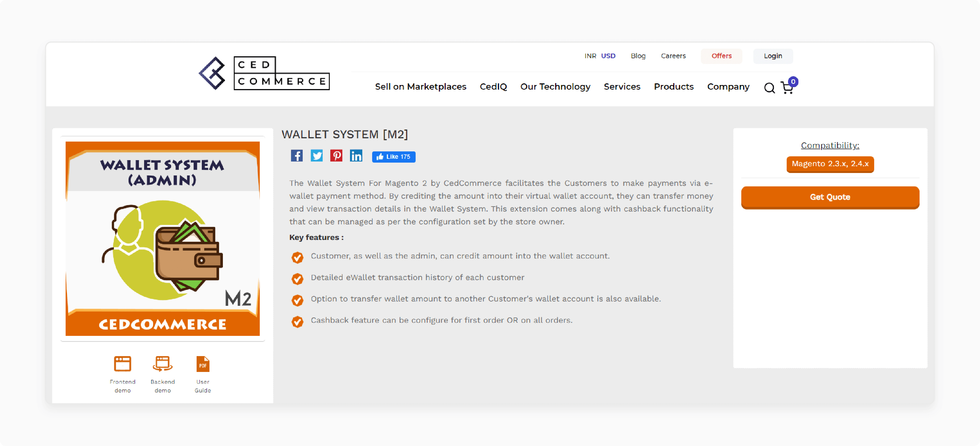The width and height of the screenshot is (980, 446).
Task: Click the Login button
Action: pos(773,56)
